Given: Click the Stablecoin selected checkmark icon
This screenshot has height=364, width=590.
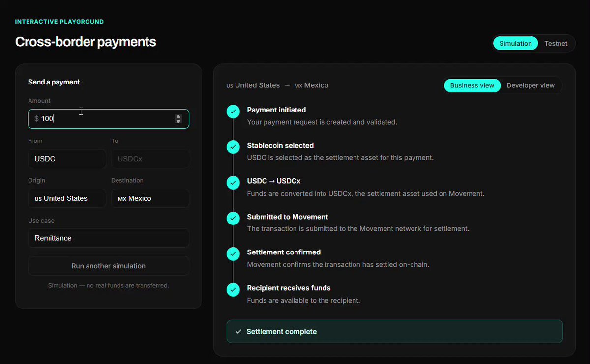Looking at the screenshot, I should pyautogui.click(x=233, y=147).
